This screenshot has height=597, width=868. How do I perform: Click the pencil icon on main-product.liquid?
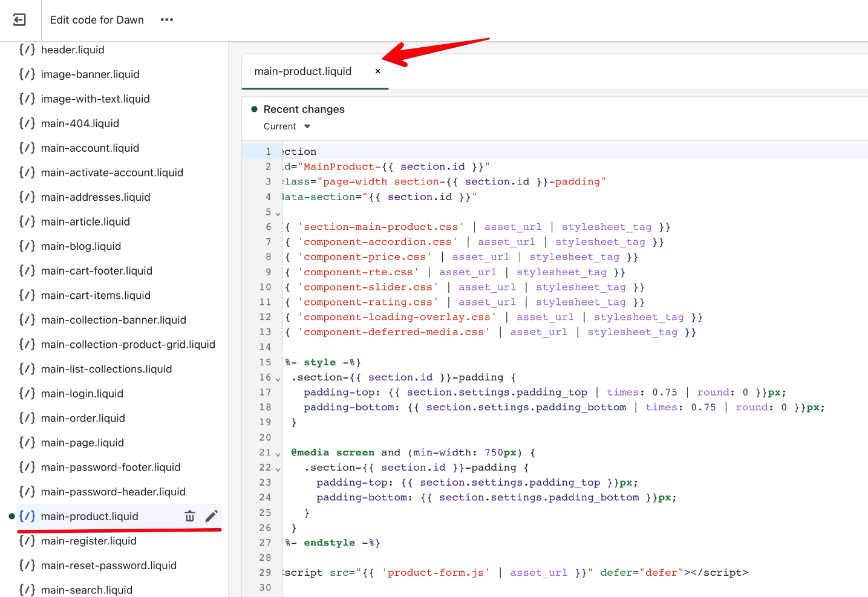click(x=212, y=516)
